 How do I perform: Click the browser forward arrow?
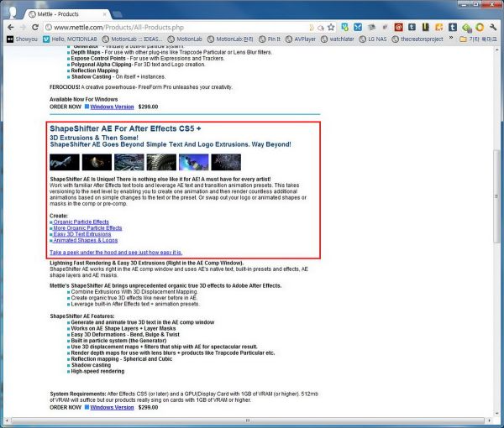coord(23,28)
